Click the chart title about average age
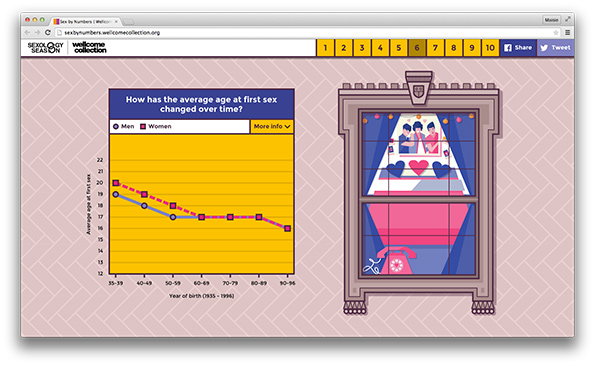 pos(201,104)
